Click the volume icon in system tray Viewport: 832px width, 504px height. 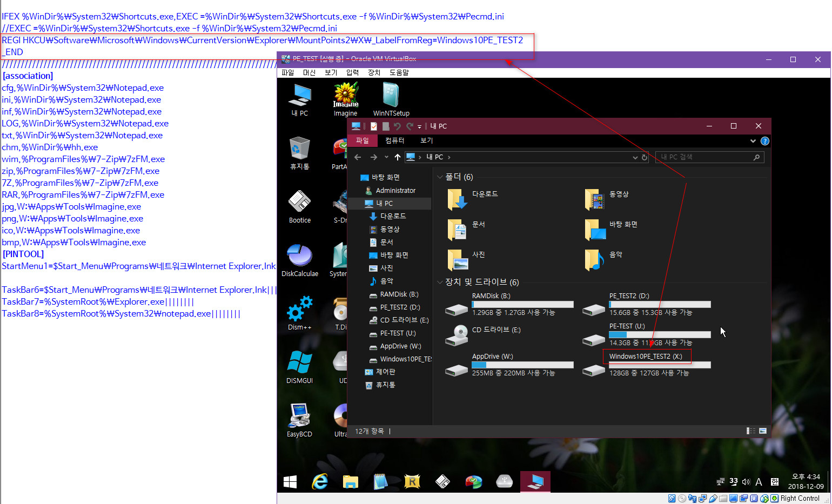[746, 482]
